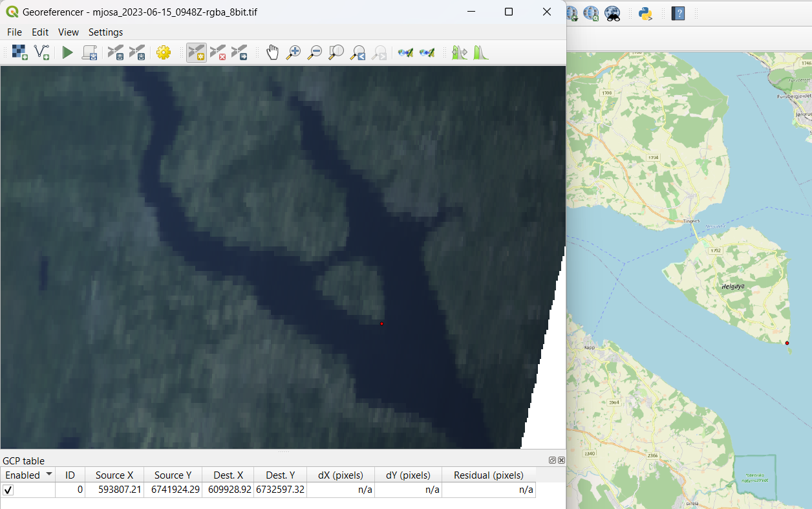This screenshot has width=812, height=509.
Task: Click the Full Histogram Stretch icon
Action: [x=480, y=52]
